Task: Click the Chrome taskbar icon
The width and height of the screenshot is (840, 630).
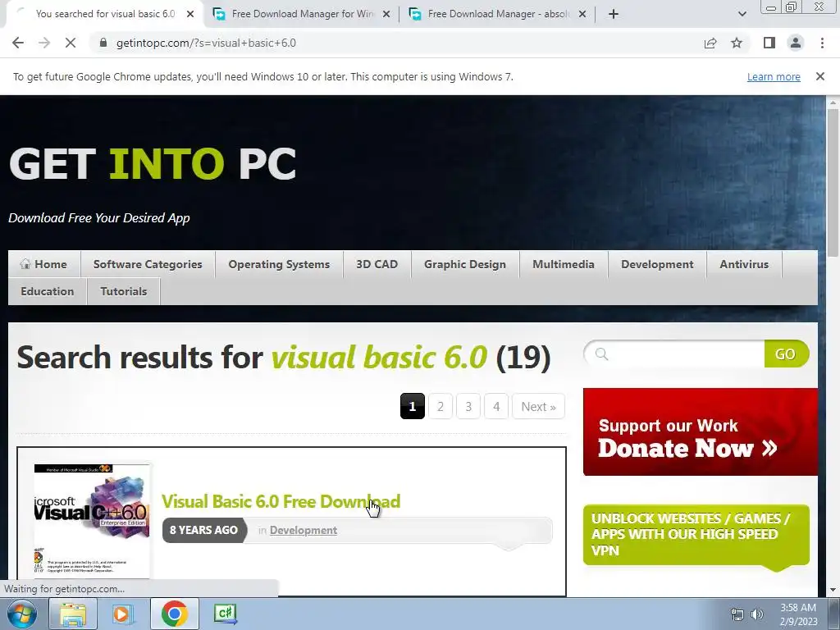Action: pos(174,614)
